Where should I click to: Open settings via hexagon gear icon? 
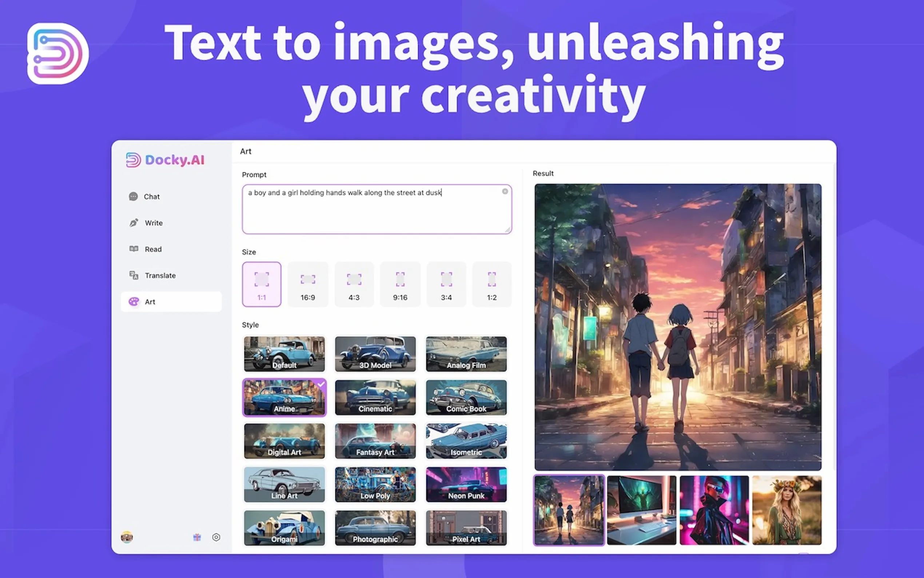216,537
